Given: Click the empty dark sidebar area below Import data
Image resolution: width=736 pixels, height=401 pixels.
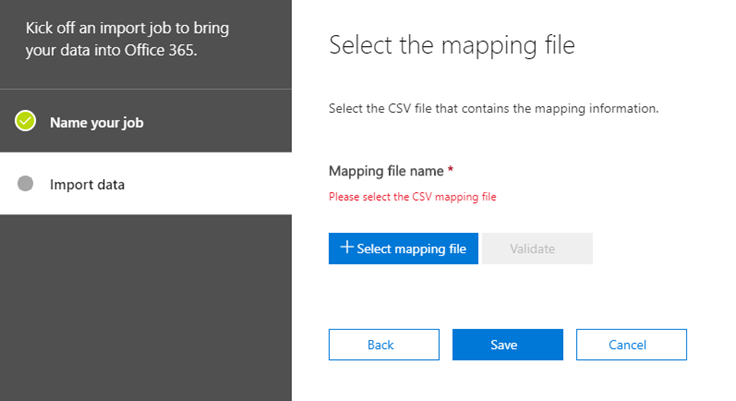Looking at the screenshot, I should (x=146, y=308).
